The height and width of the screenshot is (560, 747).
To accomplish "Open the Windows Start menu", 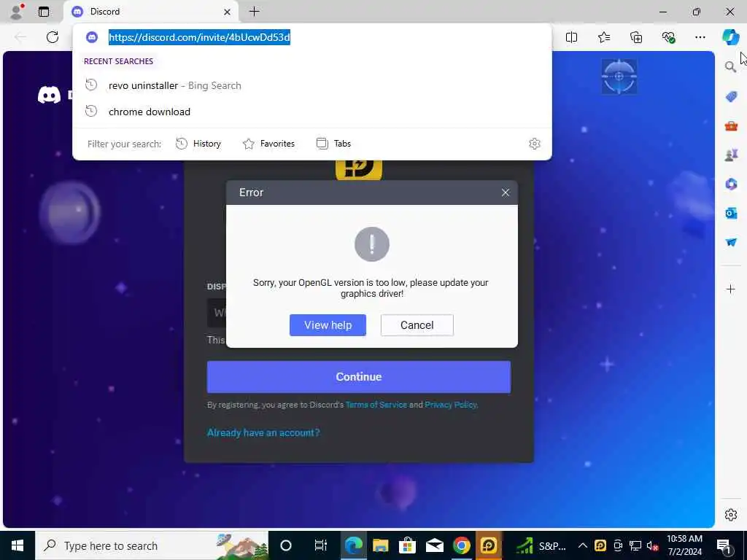I will tap(18, 545).
